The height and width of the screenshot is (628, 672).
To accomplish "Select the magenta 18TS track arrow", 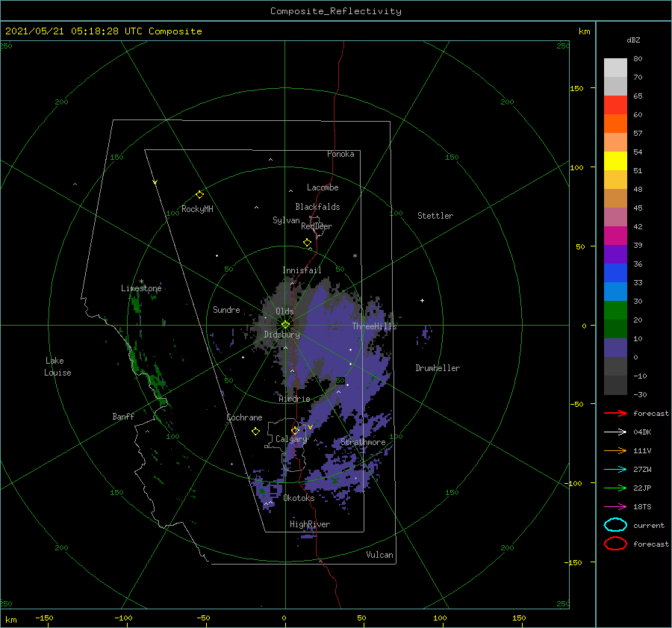I will (x=615, y=507).
